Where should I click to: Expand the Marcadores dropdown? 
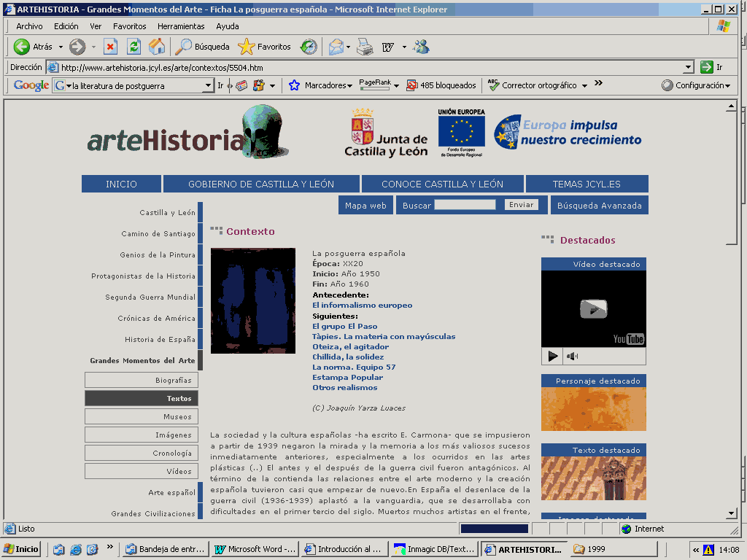pyautogui.click(x=349, y=86)
